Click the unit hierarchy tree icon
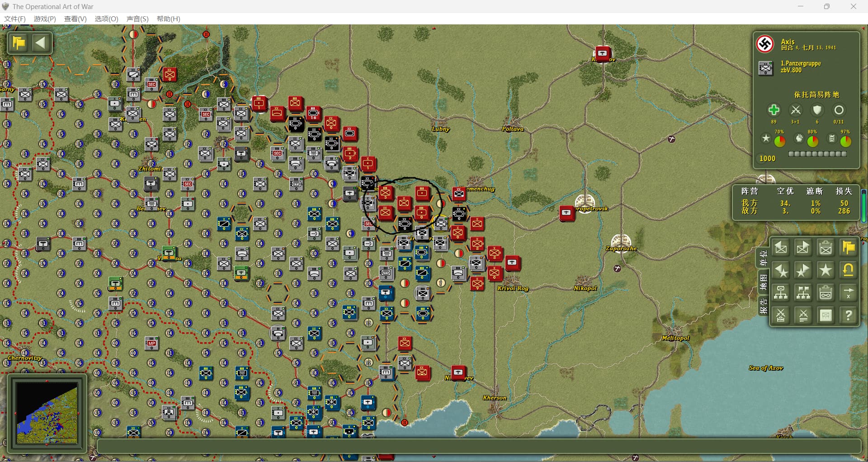This screenshot has height=462, width=868. coord(781,293)
